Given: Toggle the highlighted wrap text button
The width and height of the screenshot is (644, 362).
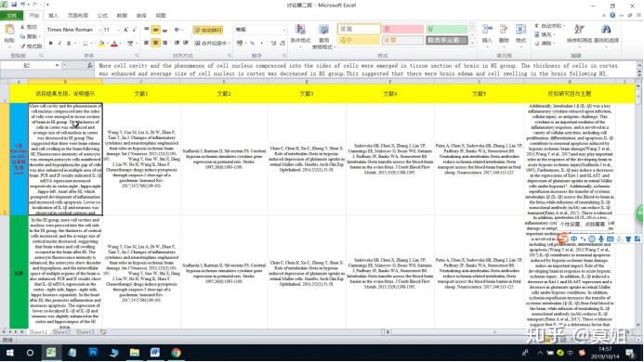Looking at the screenshot, I should tap(207, 30).
